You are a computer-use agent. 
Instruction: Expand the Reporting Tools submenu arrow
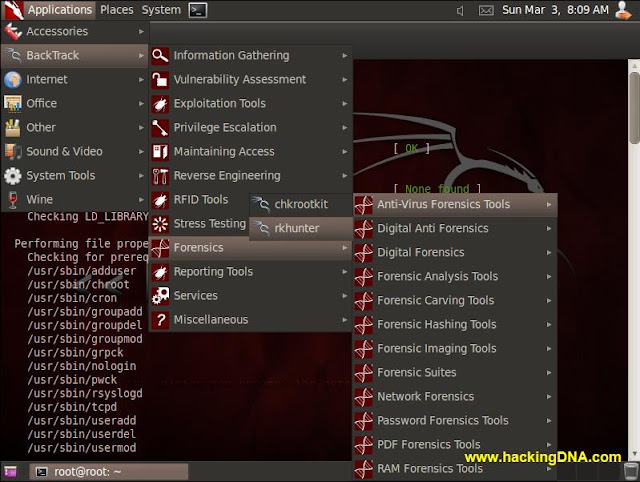pyautogui.click(x=345, y=272)
